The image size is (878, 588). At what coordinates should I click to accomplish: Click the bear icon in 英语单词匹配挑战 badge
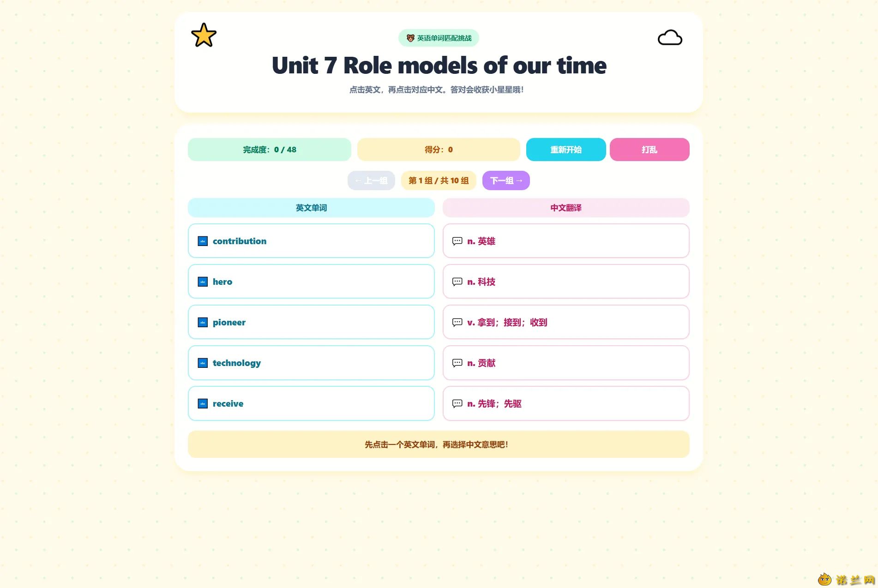[x=410, y=38]
